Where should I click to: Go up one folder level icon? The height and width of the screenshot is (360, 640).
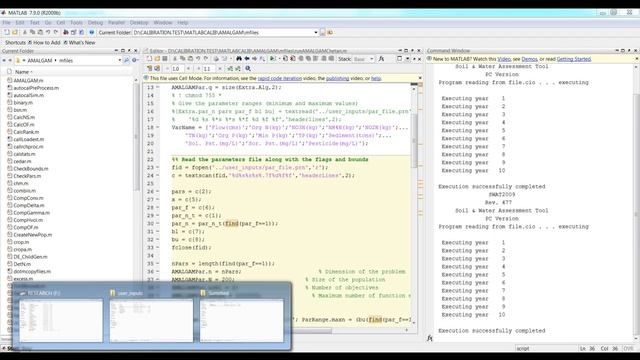(x=330, y=32)
